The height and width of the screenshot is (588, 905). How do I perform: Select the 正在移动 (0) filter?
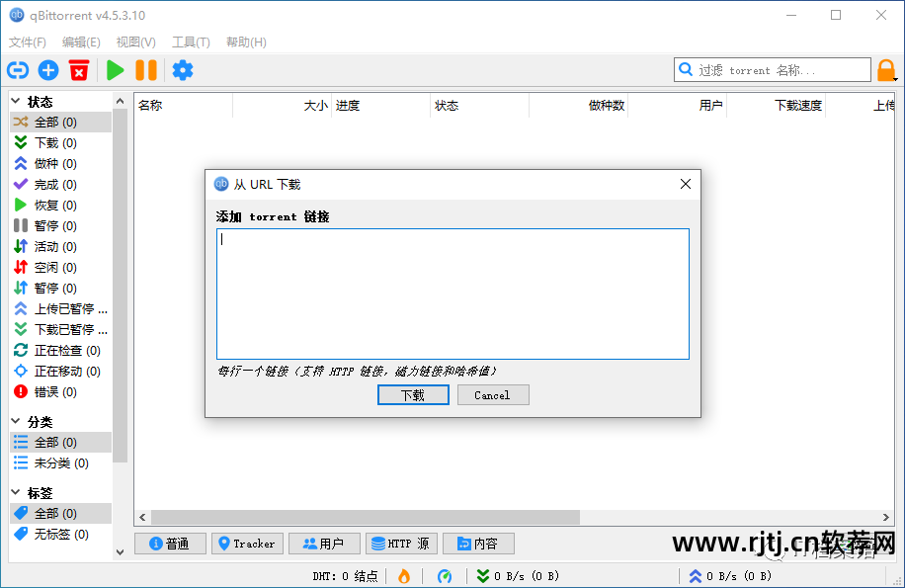pyautogui.click(x=60, y=371)
